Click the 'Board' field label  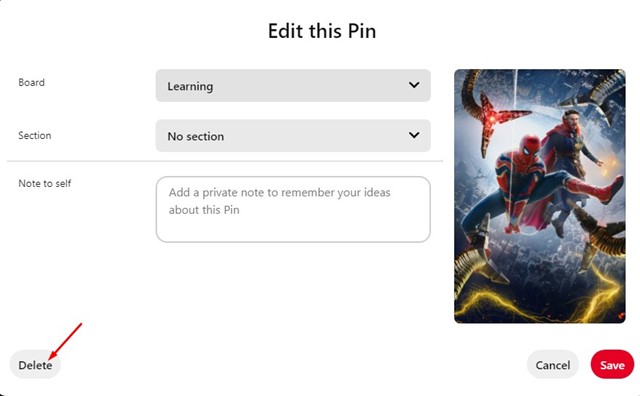tap(31, 82)
